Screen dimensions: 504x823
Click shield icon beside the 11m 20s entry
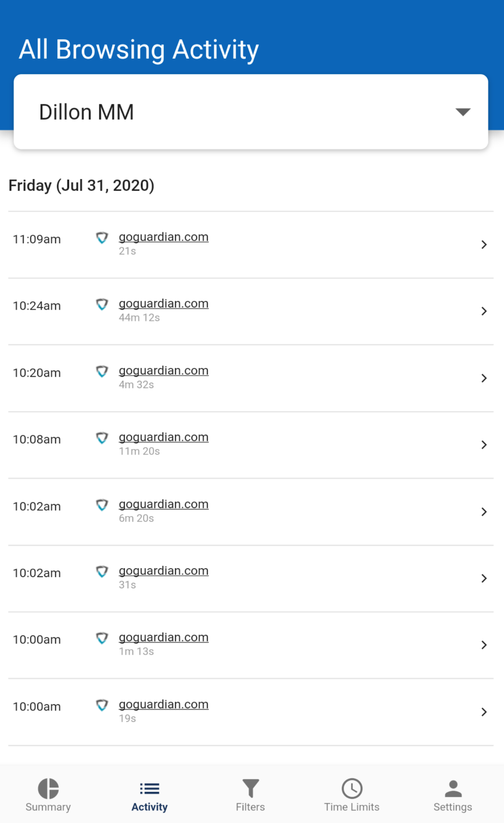pyautogui.click(x=102, y=438)
